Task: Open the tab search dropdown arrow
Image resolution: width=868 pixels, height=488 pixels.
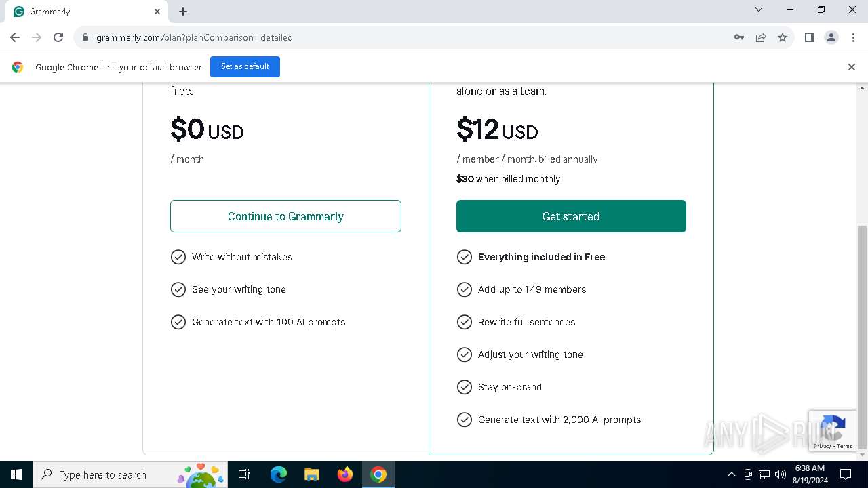Action: (759, 9)
